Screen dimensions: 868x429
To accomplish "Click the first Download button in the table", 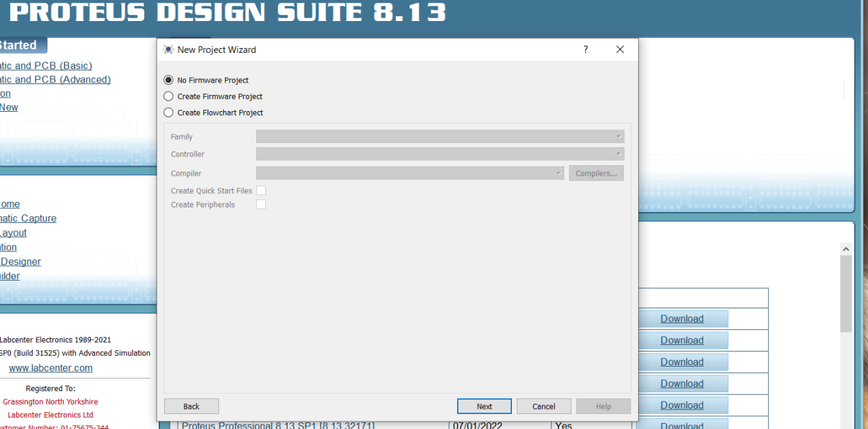I will 682,319.
